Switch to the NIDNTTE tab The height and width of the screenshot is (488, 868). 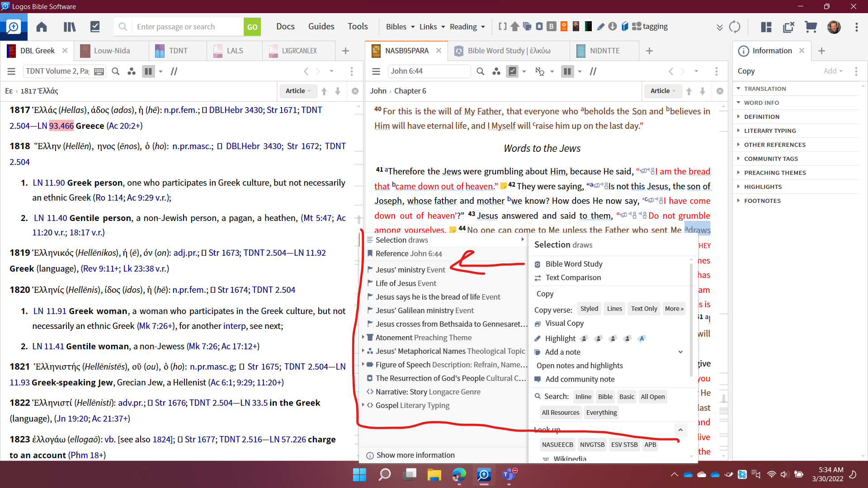pos(604,51)
